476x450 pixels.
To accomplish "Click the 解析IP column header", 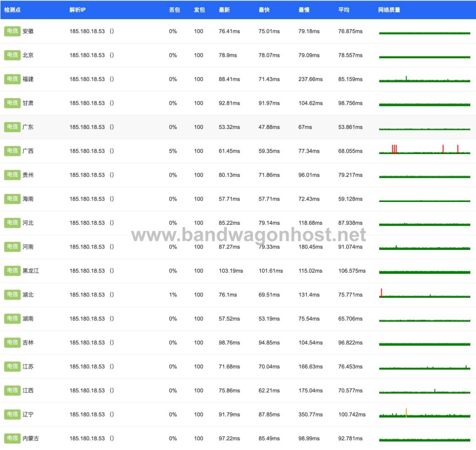I will [78, 10].
